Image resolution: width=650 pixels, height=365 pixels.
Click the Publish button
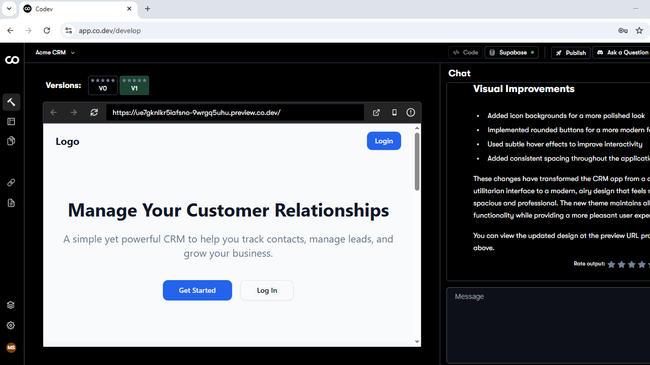click(571, 53)
